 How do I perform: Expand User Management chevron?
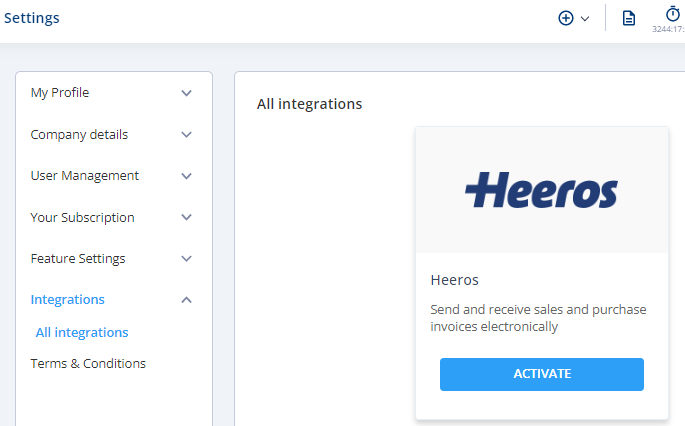pyautogui.click(x=187, y=176)
